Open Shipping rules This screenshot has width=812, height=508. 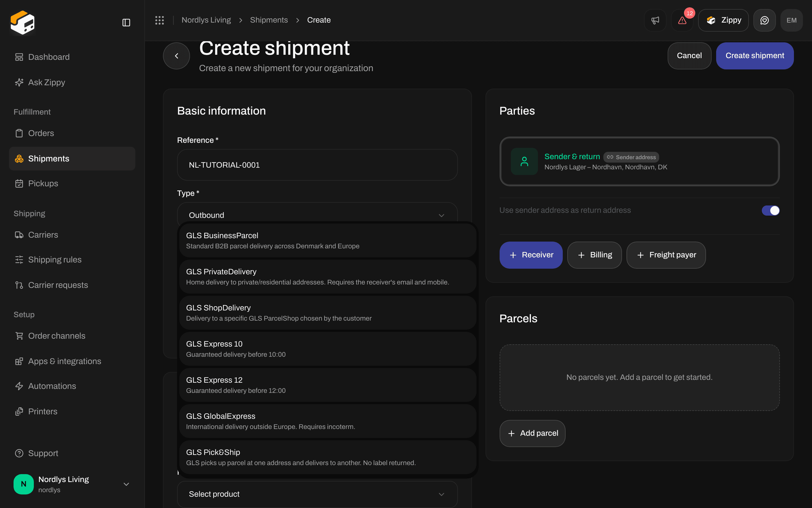(x=72, y=260)
